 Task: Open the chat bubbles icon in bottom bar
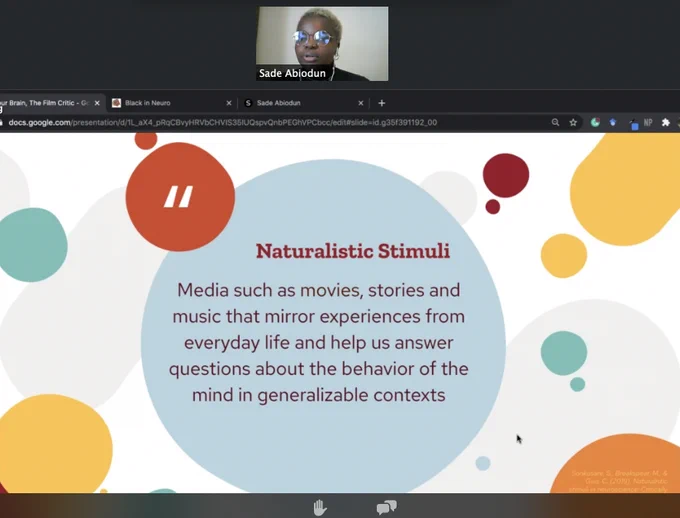[386, 507]
